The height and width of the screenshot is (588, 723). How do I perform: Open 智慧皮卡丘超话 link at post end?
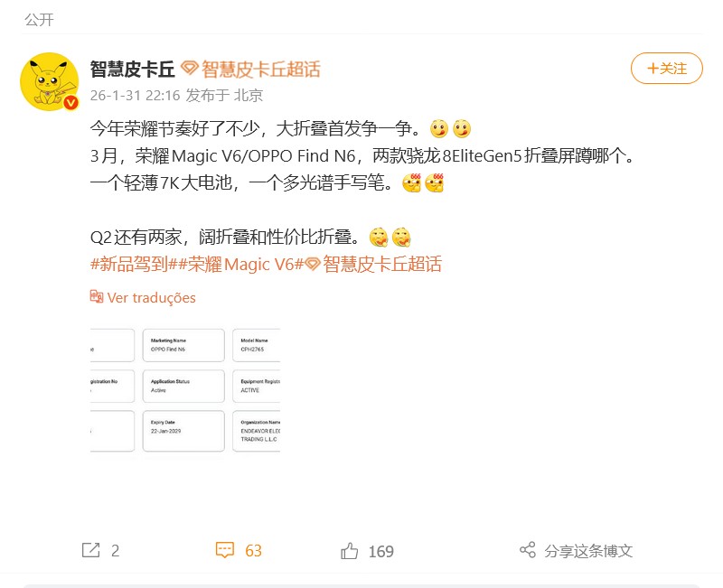click(382, 264)
